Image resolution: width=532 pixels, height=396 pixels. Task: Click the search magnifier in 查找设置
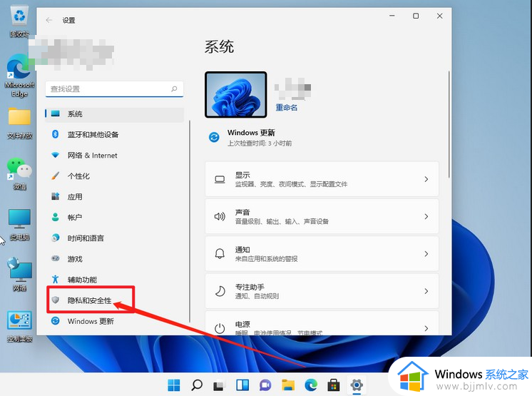[x=174, y=89]
